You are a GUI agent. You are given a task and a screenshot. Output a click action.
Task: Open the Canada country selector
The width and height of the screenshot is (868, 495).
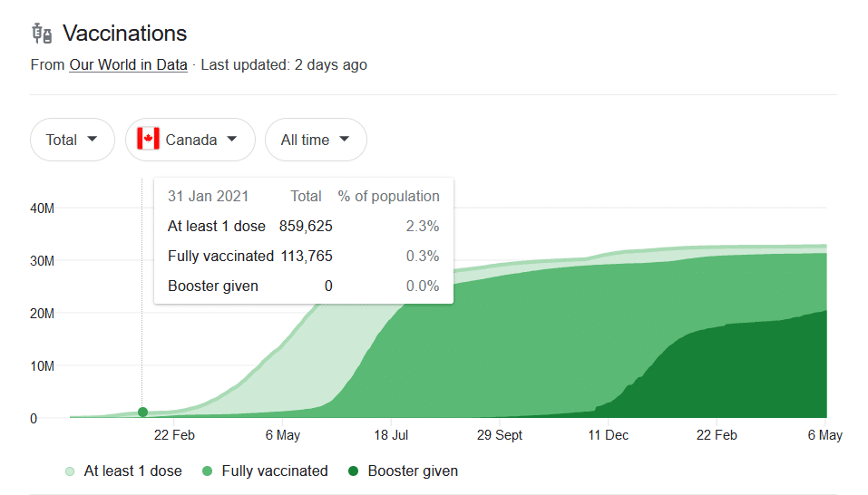click(190, 140)
